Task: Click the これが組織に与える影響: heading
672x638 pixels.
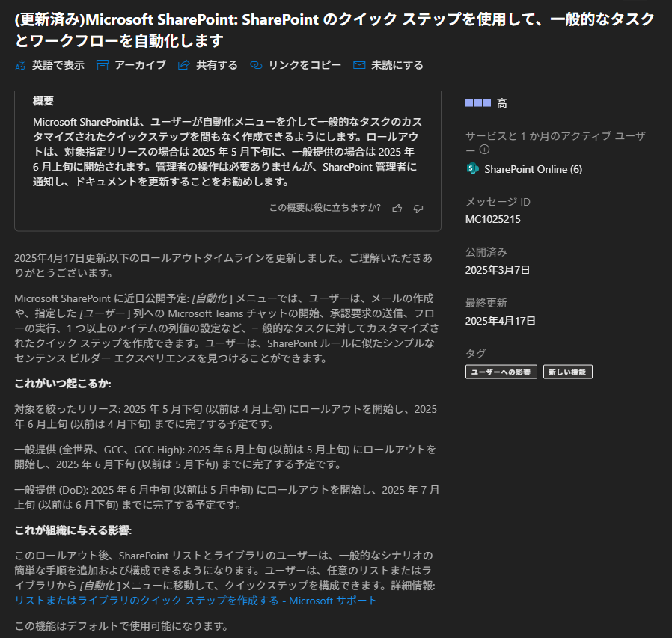Action: coord(73,530)
